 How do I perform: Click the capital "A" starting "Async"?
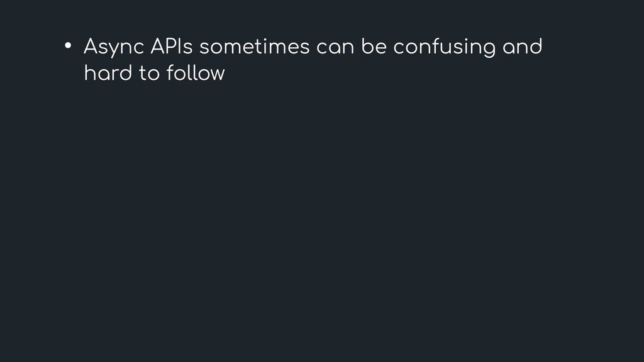coord(92,47)
